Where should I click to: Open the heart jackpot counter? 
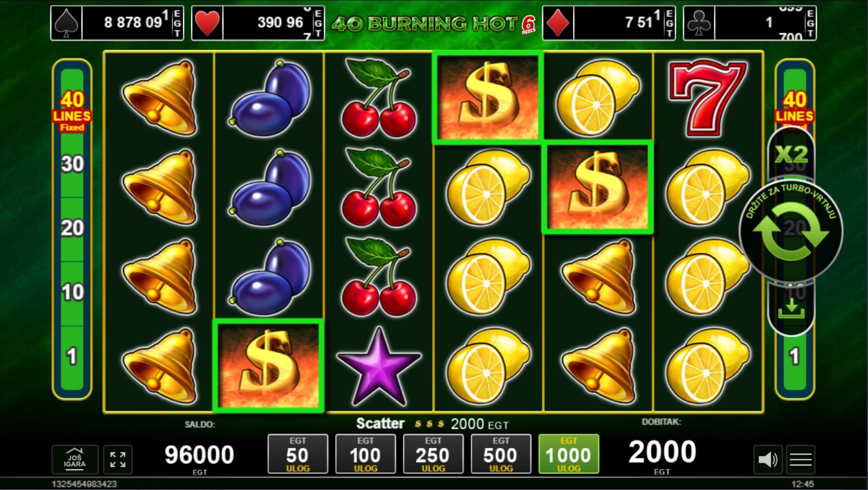pyautogui.click(x=258, y=23)
